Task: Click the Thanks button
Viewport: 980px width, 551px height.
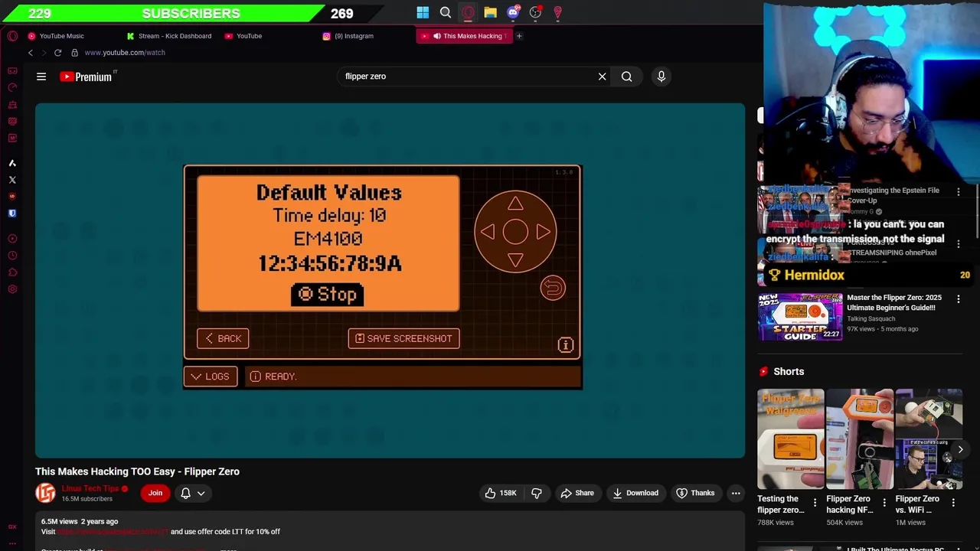Action: point(695,493)
